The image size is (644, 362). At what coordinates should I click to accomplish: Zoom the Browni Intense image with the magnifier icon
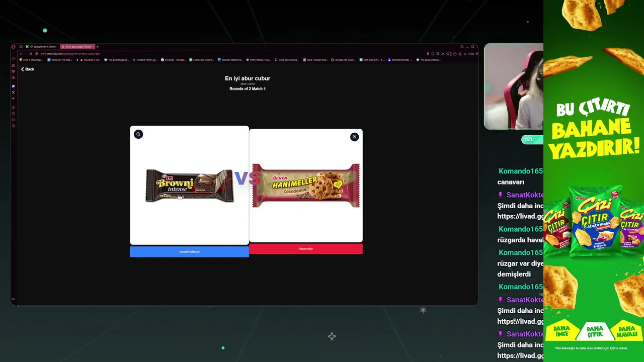138,134
